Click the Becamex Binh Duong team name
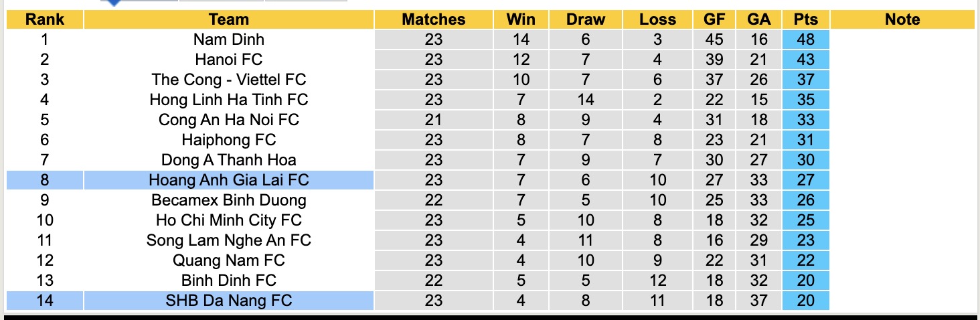980x320 pixels. [x=228, y=200]
